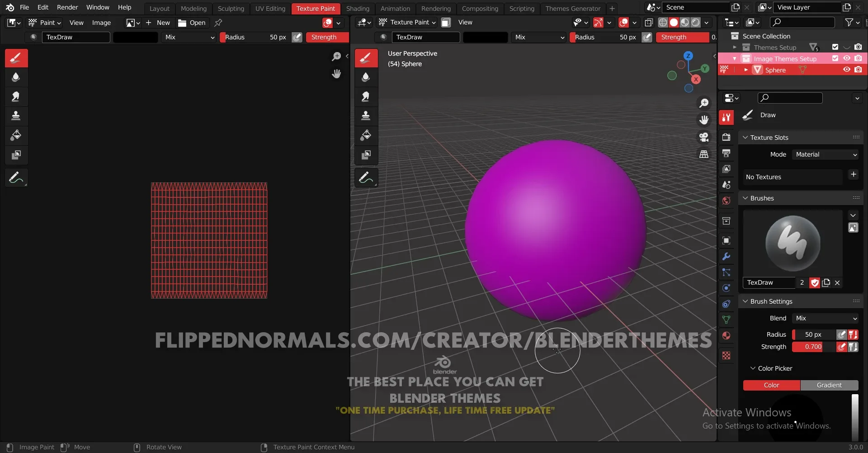Select the Fill tool in the image editor toolbar
This screenshot has width=868, height=453.
[16, 135]
